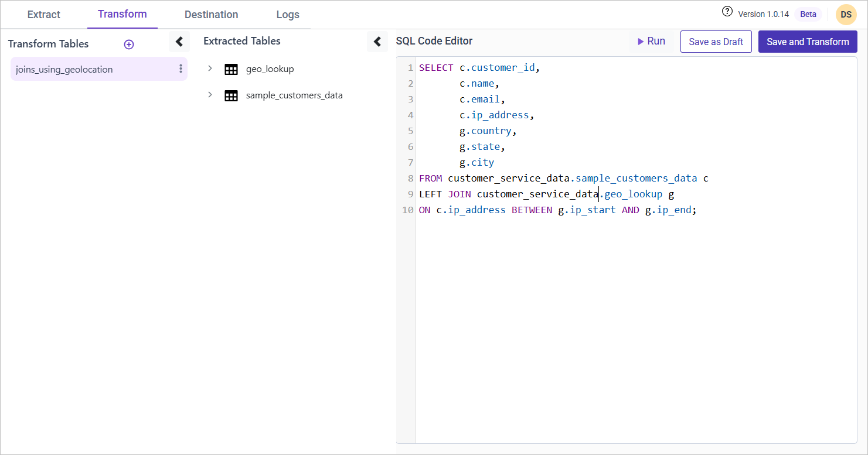Open the DS user profile avatar
Screen dimensions: 868x455
point(846,15)
